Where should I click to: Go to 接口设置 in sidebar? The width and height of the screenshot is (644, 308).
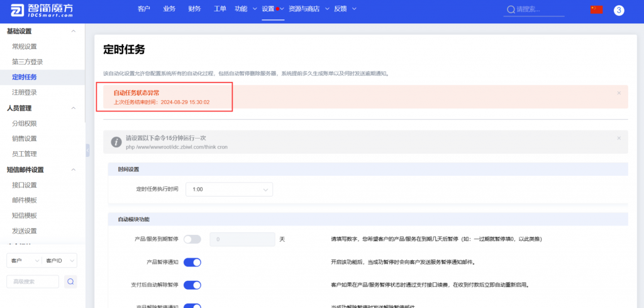[25, 185]
